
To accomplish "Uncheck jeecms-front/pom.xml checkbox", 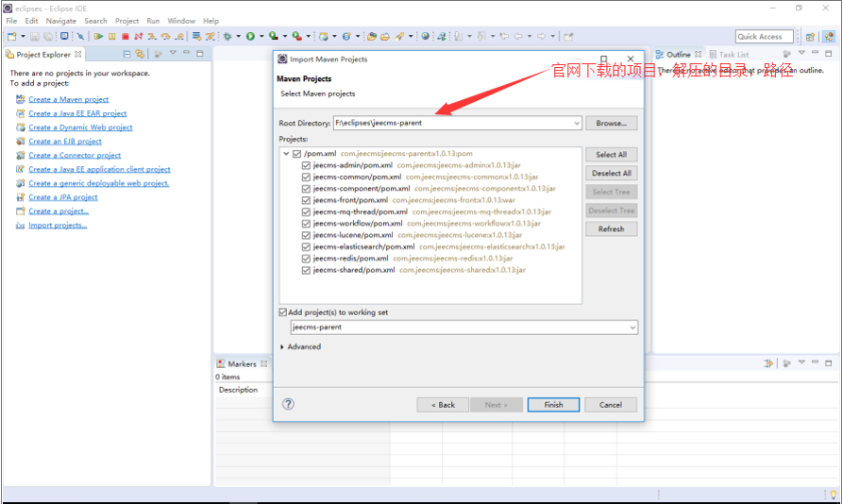I will 306,200.
